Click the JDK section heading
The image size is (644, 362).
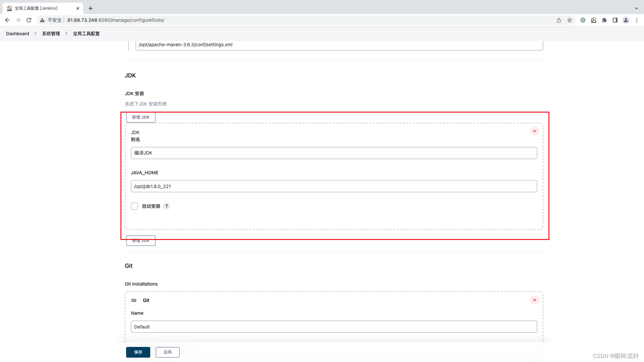(x=130, y=75)
